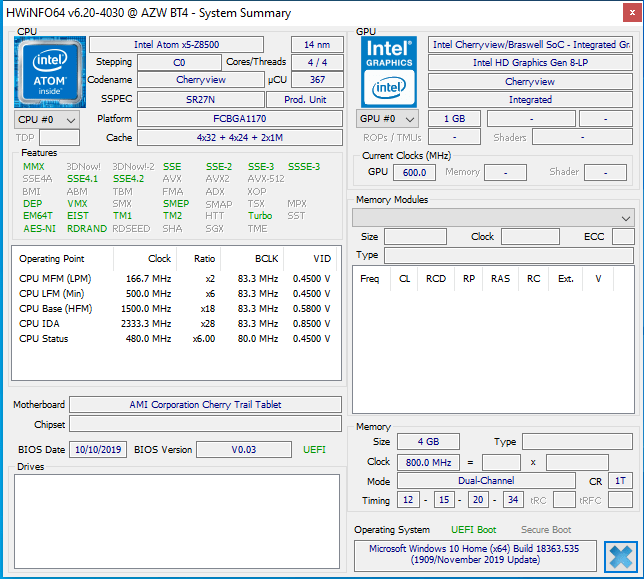Click the SMEP feature label
Screen dimensions: 644x579
coord(176,204)
